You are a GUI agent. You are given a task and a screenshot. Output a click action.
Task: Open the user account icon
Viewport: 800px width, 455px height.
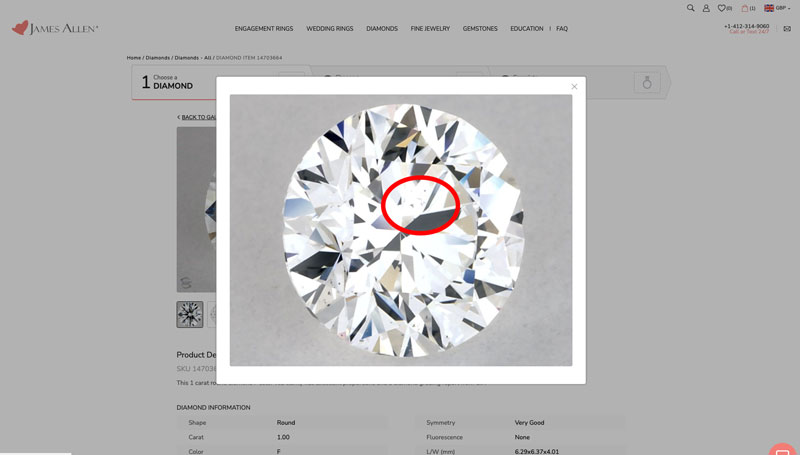tap(706, 8)
